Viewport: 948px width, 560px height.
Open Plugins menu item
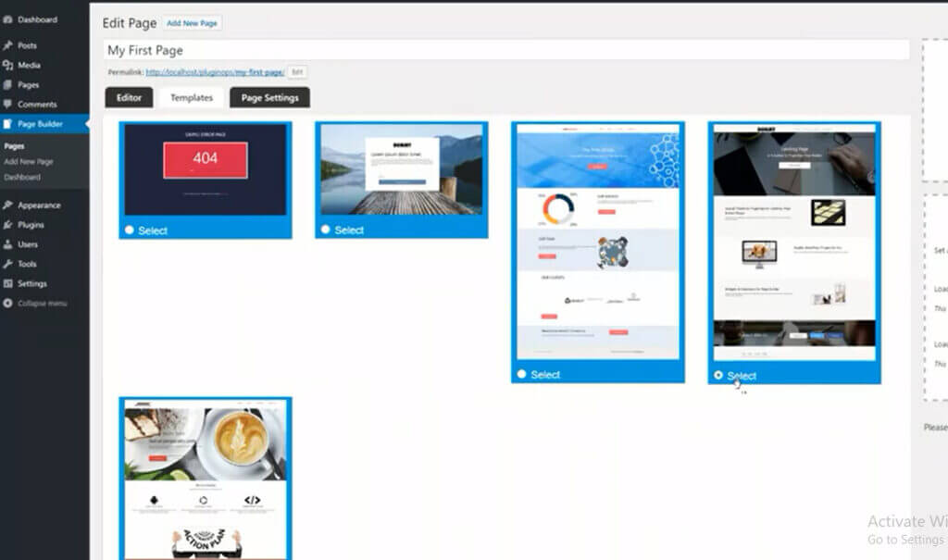pyautogui.click(x=31, y=225)
